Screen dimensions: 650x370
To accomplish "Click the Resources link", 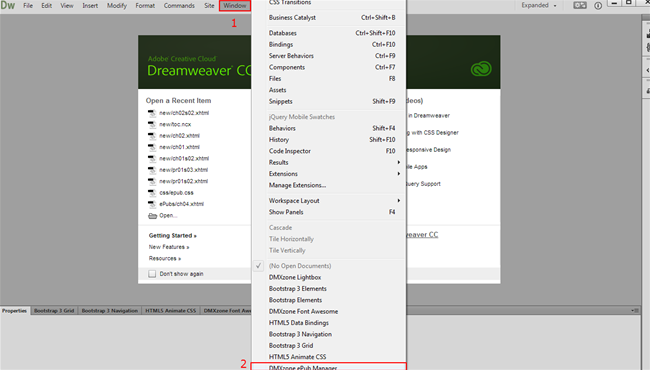I will point(165,258).
